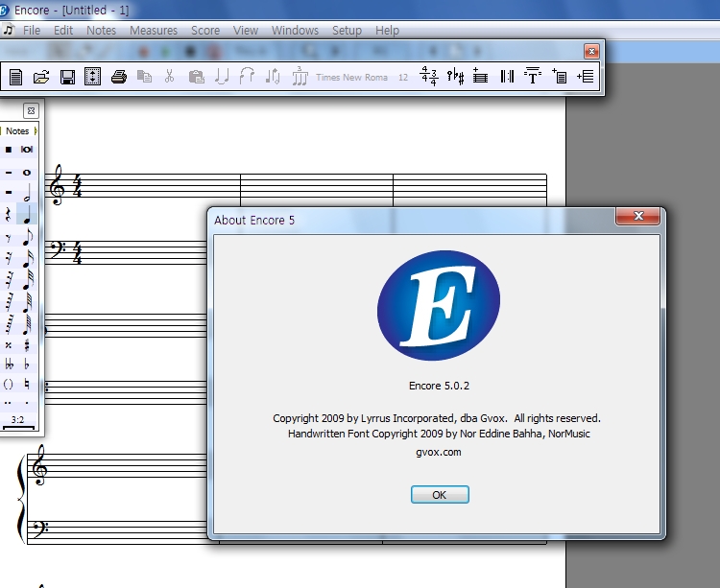
Task: Click the Print icon in toolbar
Action: [x=118, y=77]
